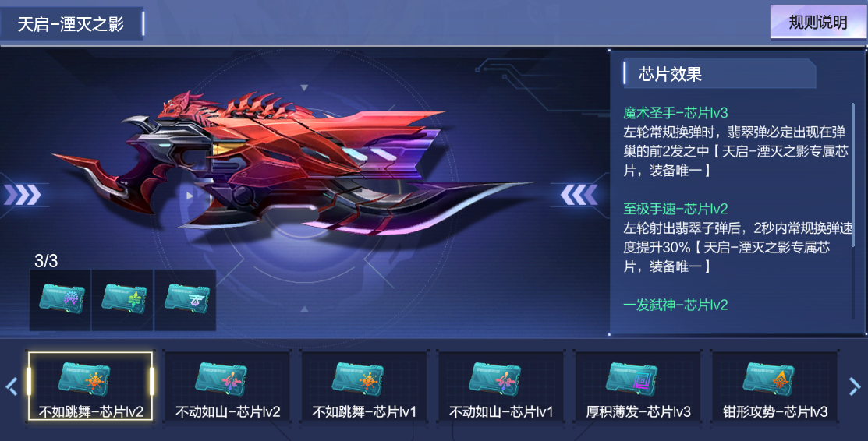Pick the 不如跳舞-芯片lv1 chip

[x=364, y=386]
